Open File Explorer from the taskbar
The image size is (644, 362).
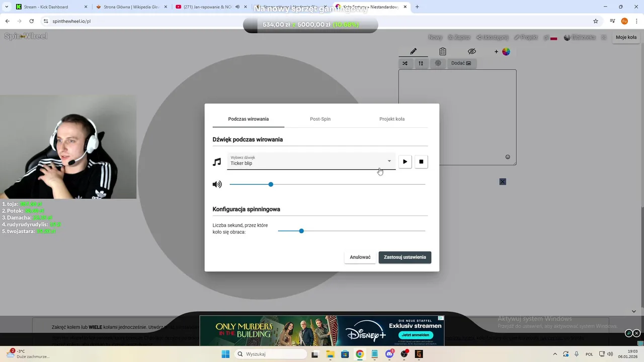[x=330, y=354]
